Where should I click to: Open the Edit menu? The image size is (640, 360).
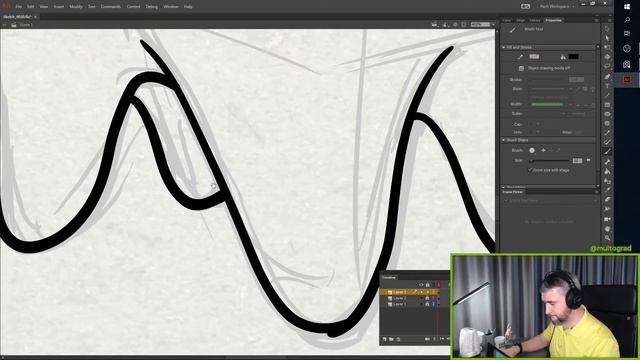[31, 7]
